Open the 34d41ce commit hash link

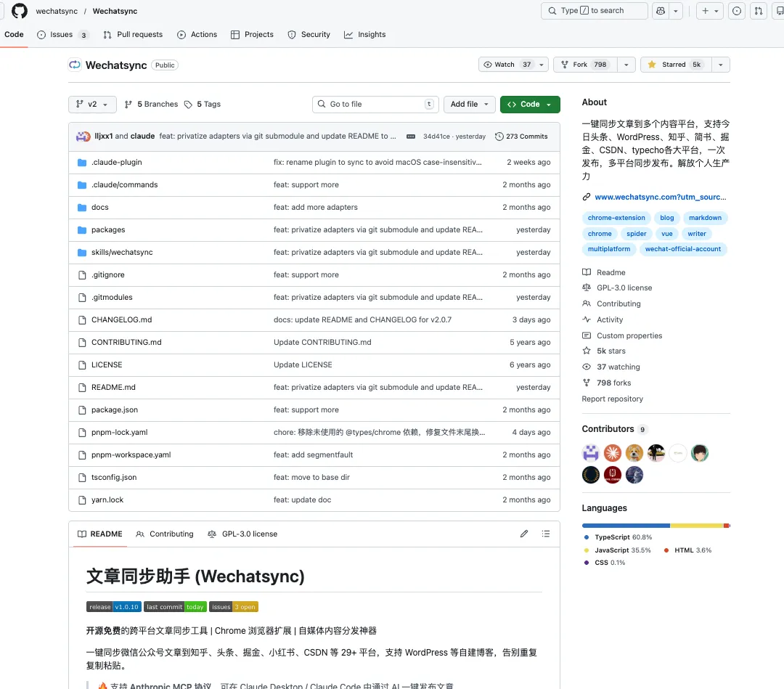click(x=436, y=136)
